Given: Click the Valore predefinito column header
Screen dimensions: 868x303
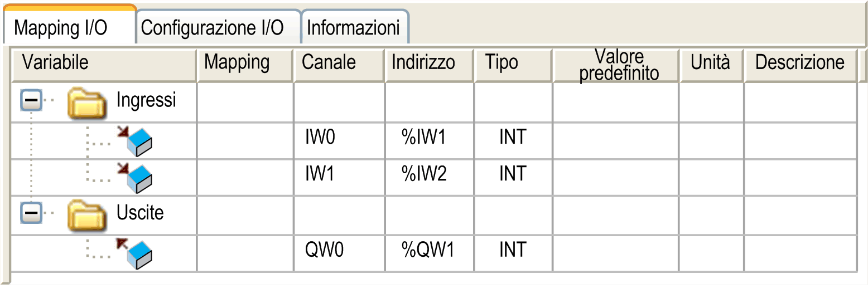Looking at the screenshot, I should (x=619, y=64).
